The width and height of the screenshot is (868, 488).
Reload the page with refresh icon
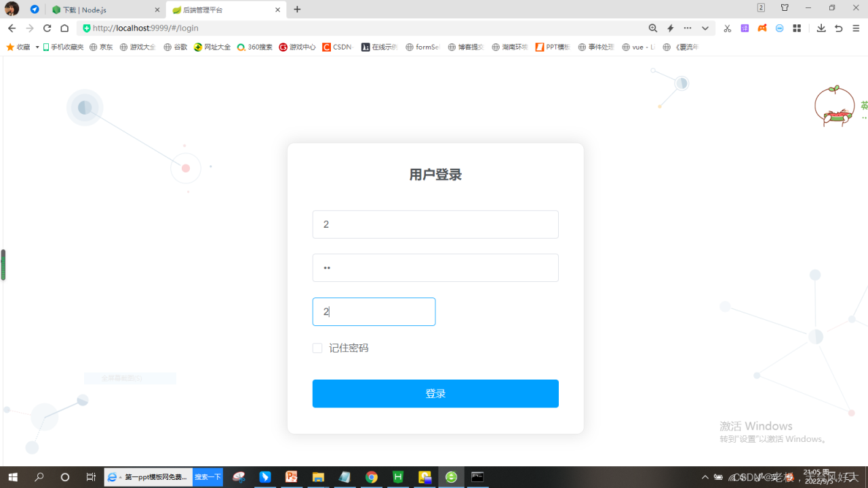(x=47, y=28)
